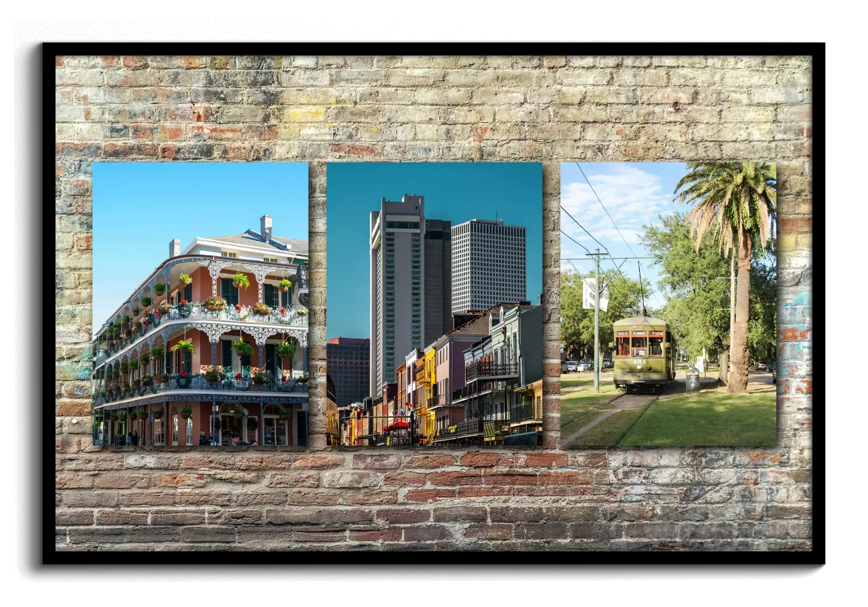This screenshot has height=607, width=868.
Task: Open the downtown skyscrapers photo
Action: coord(434,303)
